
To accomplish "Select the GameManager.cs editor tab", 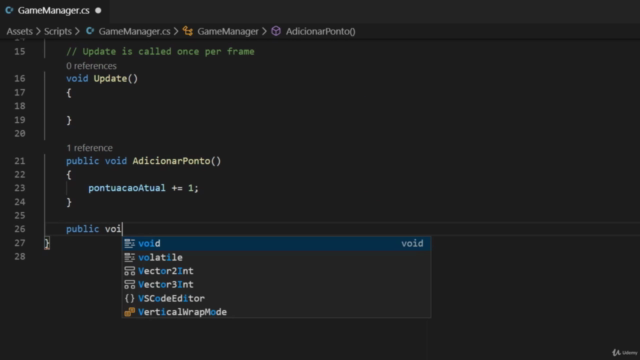I will [53, 11].
